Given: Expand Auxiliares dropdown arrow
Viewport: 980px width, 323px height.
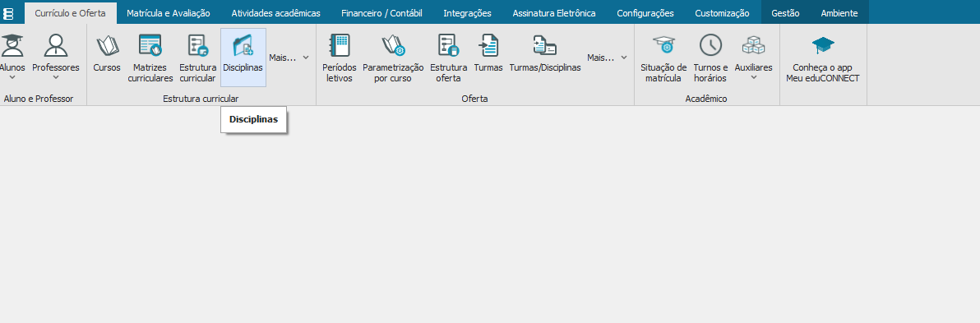Looking at the screenshot, I should click(x=753, y=77).
